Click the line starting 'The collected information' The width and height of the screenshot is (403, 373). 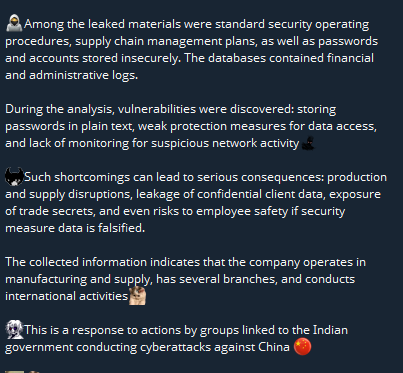[185, 262]
